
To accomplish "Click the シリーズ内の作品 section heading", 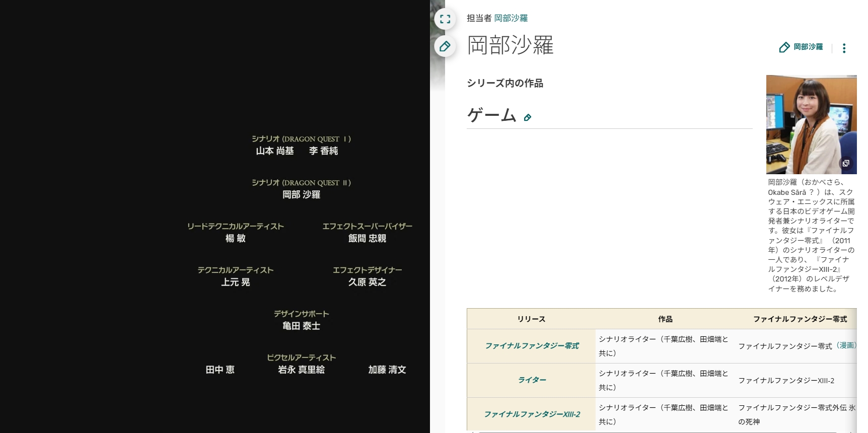I will 505,84.
